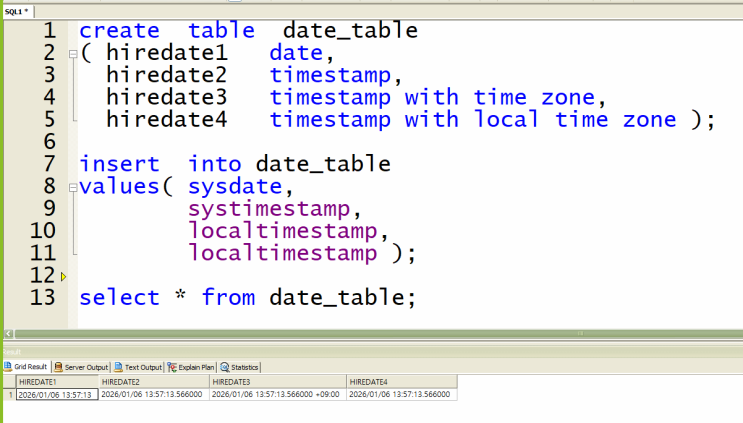Click 'systimestamp' on line 9
The width and height of the screenshot is (743, 423).
point(269,209)
